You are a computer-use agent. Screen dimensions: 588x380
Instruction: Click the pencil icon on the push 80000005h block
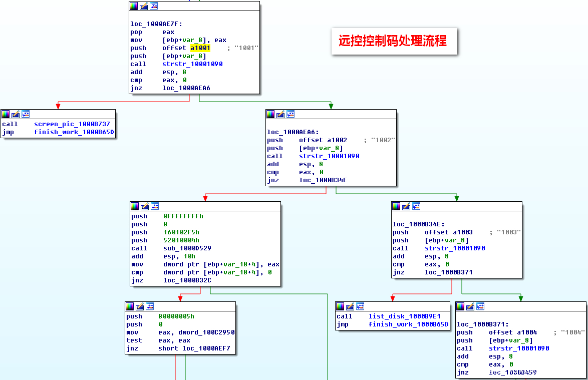point(140,306)
